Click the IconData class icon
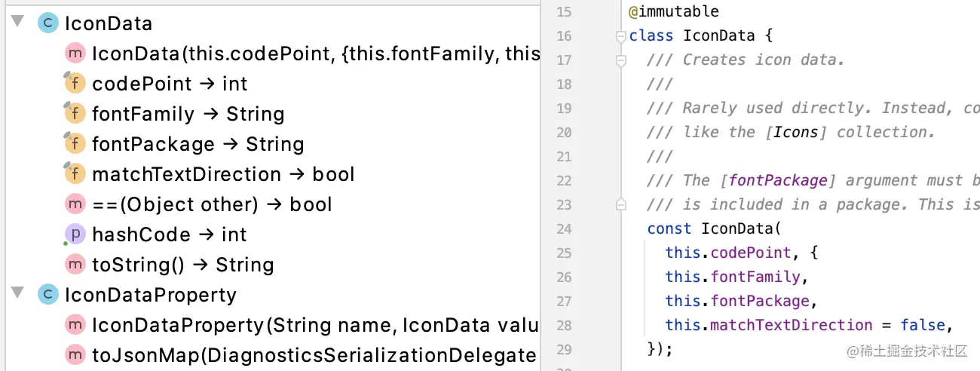The height and width of the screenshot is (371, 980). click(48, 23)
